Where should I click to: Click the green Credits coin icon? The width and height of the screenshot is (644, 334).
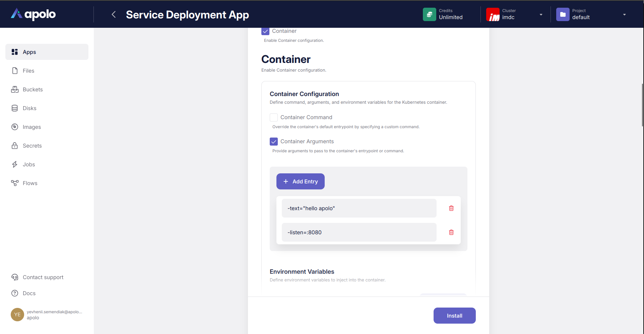click(x=429, y=14)
